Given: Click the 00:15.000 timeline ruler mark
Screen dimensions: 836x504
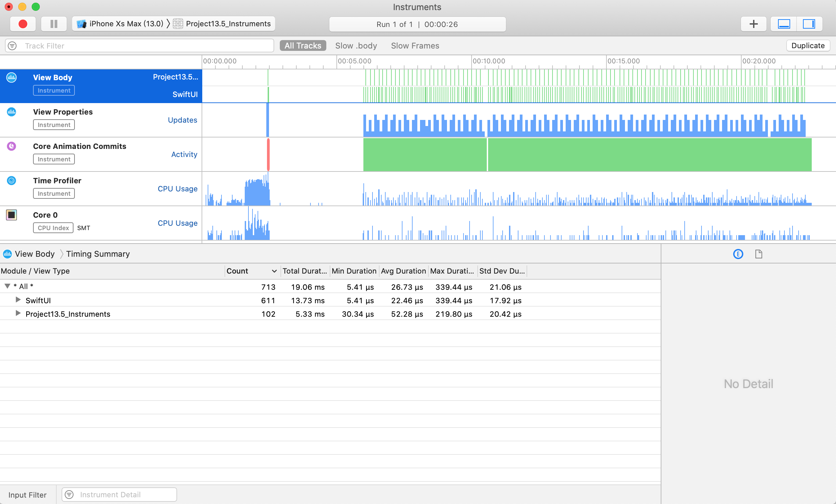Looking at the screenshot, I should click(x=623, y=61).
